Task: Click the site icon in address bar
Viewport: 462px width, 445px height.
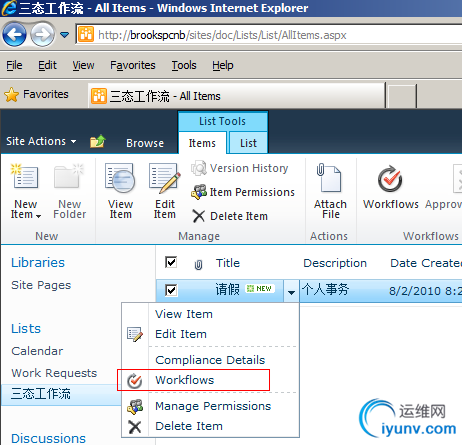Action: (86, 34)
